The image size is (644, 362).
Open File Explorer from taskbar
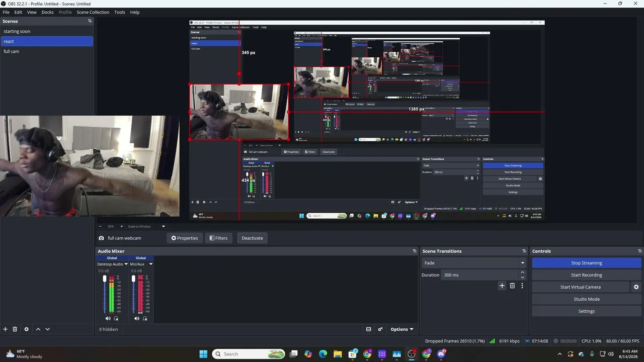(x=338, y=354)
